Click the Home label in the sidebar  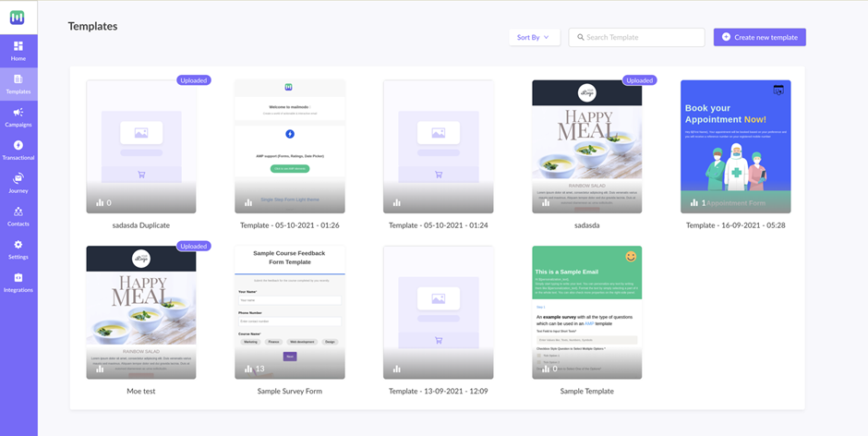point(18,58)
